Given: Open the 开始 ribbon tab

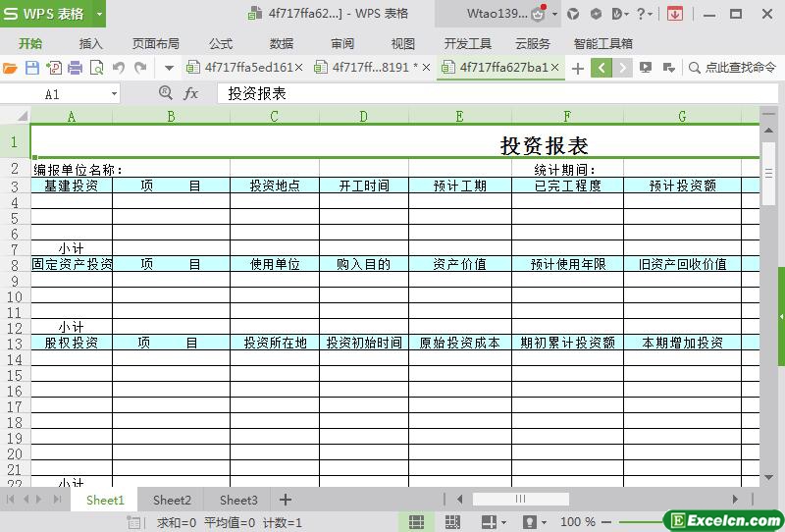Looking at the screenshot, I should tap(30, 43).
